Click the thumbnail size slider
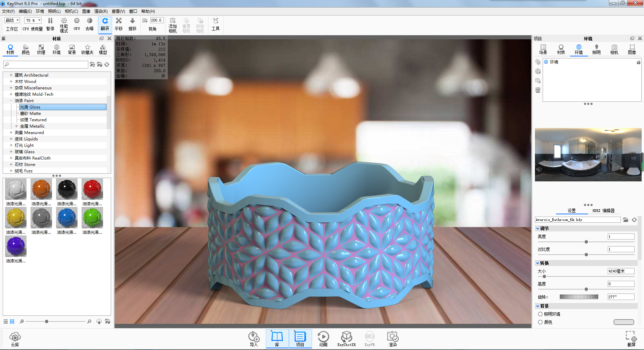 [x=55, y=321]
